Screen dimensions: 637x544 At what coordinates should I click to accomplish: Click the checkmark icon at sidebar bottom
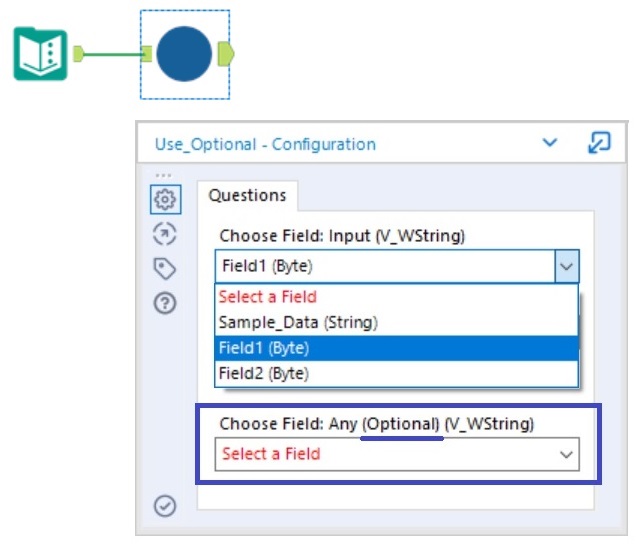pos(166,506)
